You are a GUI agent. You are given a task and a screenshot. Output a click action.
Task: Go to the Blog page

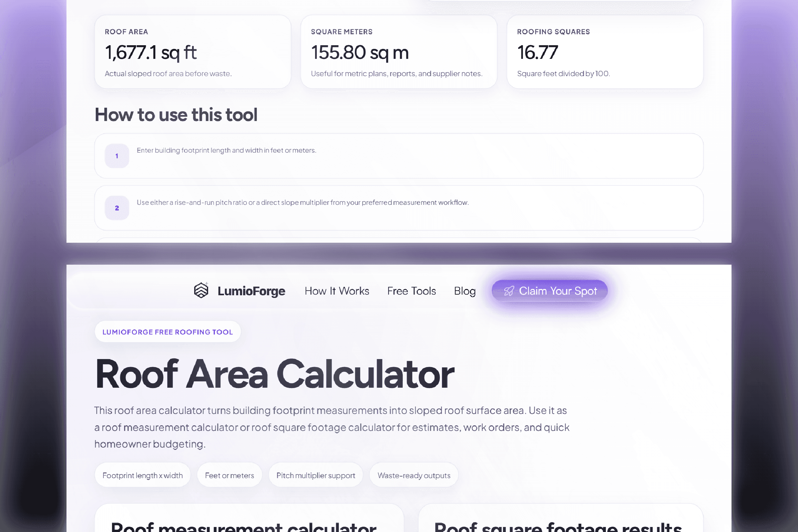tap(465, 291)
